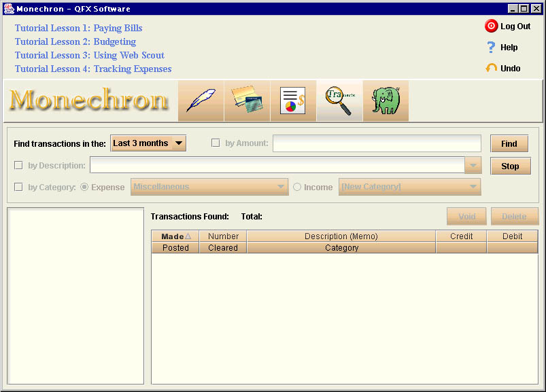Click the quill feather toolbar icon
This screenshot has width=546, height=392.
201,101
